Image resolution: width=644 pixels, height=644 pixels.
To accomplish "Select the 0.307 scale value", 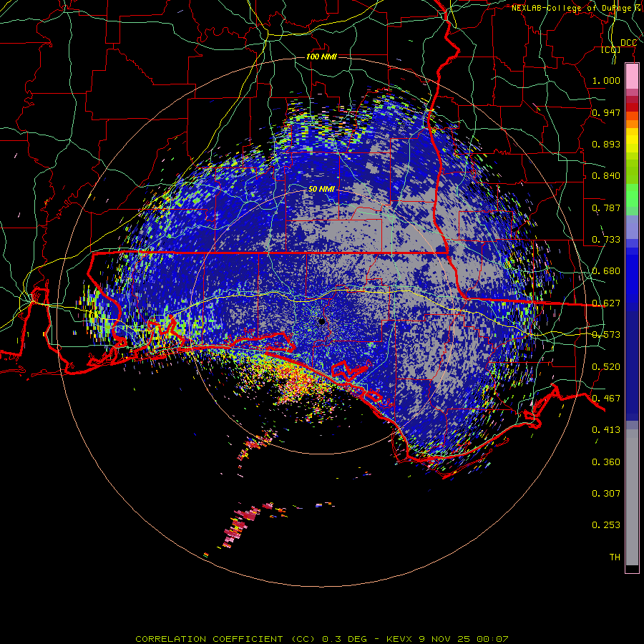I will coord(606,494).
